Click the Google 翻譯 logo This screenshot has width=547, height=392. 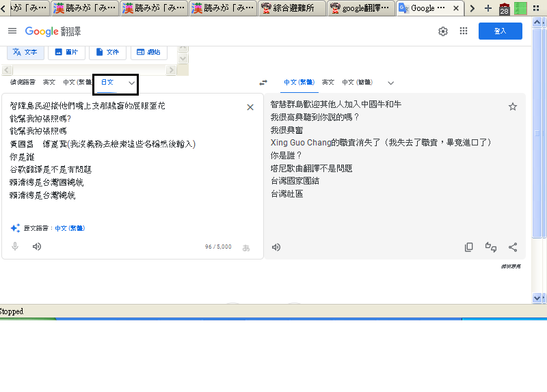click(x=53, y=31)
